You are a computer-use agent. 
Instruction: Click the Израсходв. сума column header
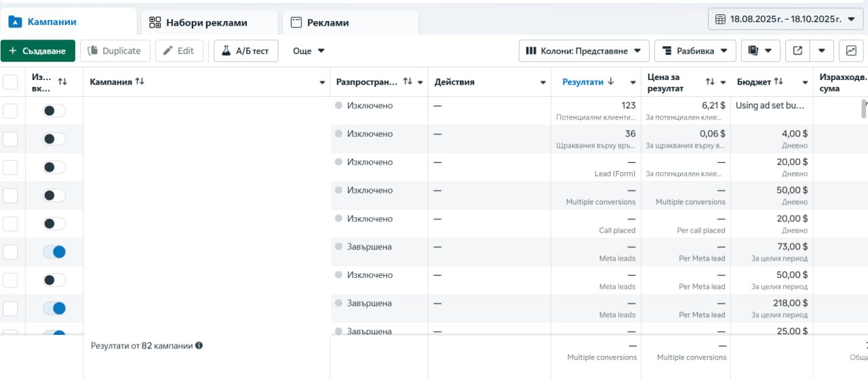(844, 83)
